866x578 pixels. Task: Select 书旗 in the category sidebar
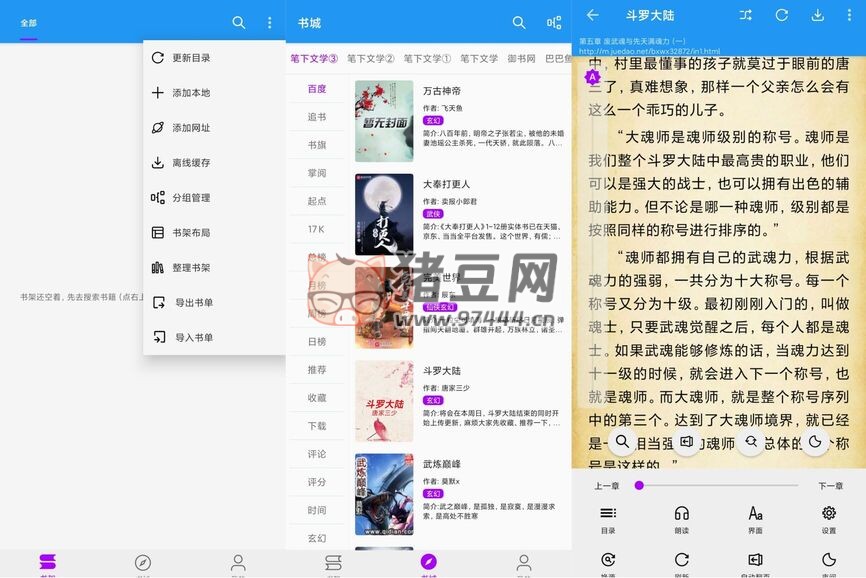[317, 145]
